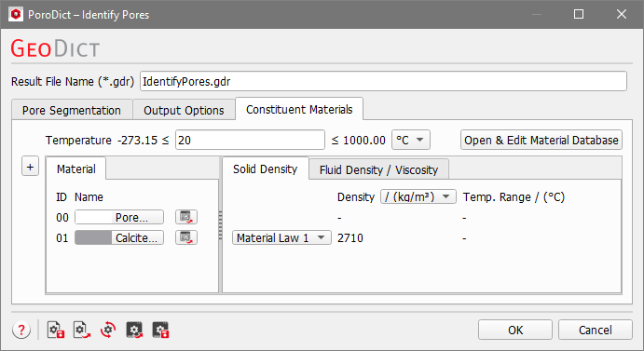Image resolution: width=644 pixels, height=351 pixels.
Task: Select the Solid Density tab
Action: 265,169
